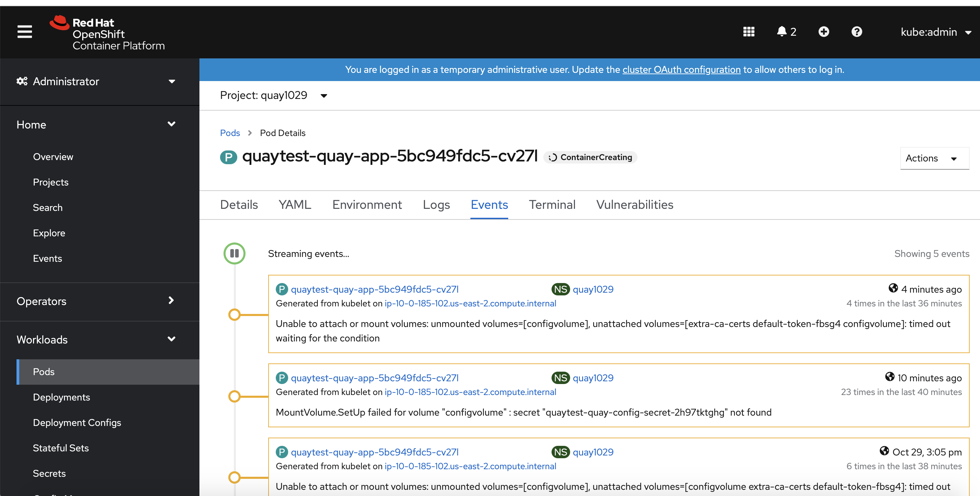Open the application launcher grid icon
Image resolution: width=980 pixels, height=496 pixels.
click(x=748, y=32)
